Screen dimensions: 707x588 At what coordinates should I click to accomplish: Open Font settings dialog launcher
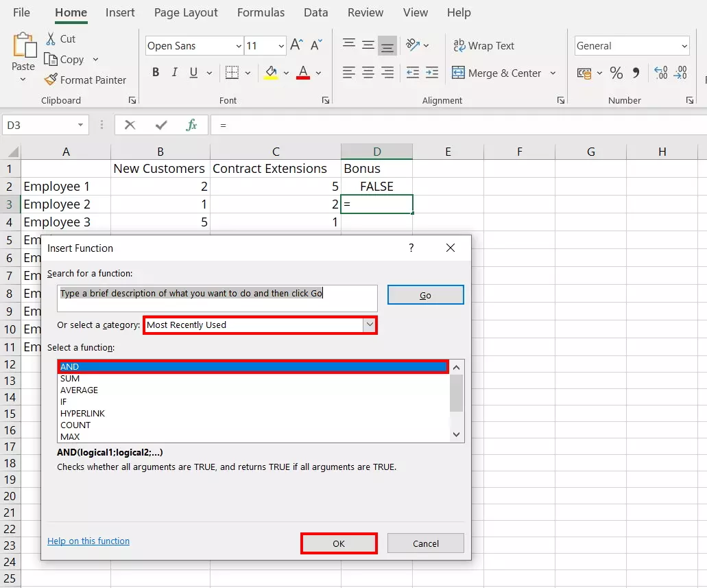click(x=326, y=100)
